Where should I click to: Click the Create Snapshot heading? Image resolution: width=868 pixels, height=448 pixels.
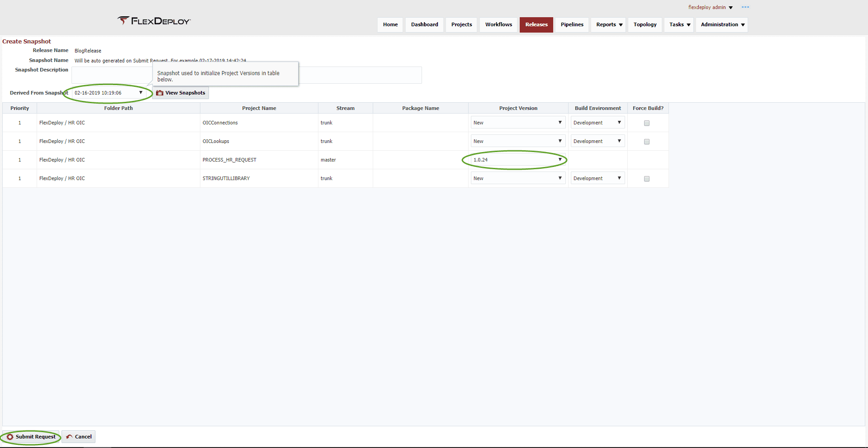coord(27,41)
